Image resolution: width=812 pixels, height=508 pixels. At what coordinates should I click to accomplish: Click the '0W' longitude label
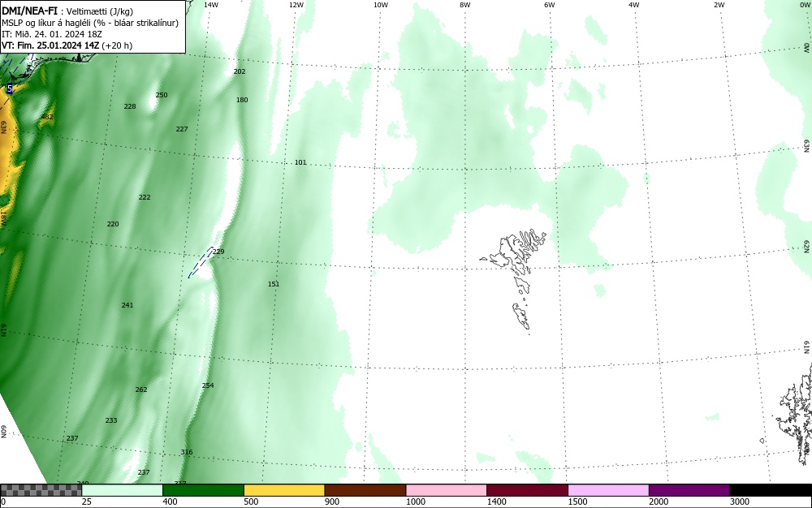pyautogui.click(x=804, y=5)
